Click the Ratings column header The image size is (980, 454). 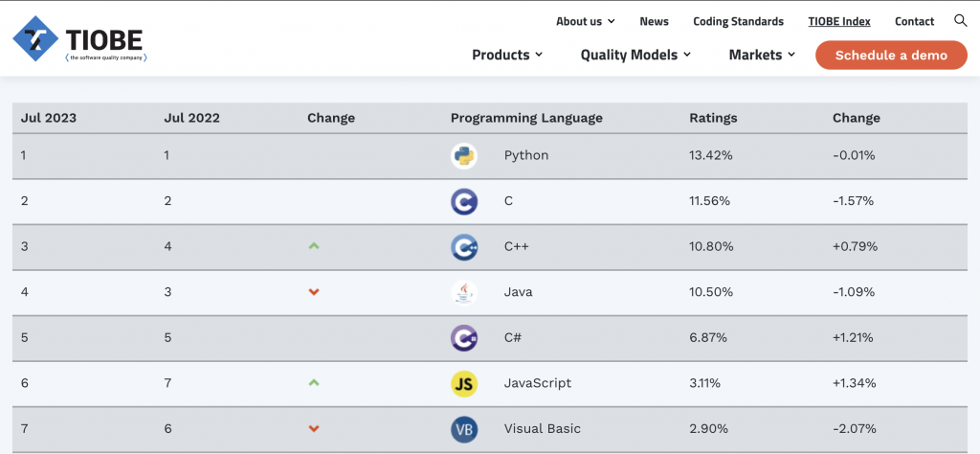713,118
